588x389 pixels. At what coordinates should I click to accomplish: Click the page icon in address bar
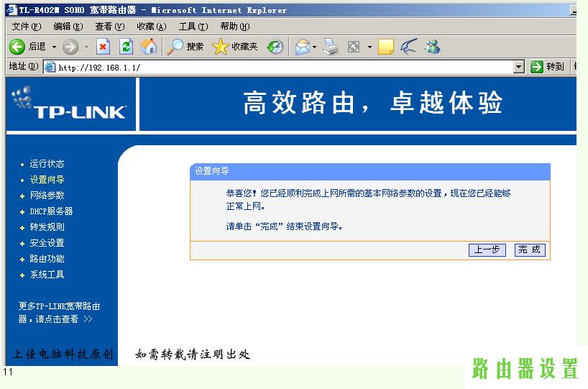pos(50,67)
